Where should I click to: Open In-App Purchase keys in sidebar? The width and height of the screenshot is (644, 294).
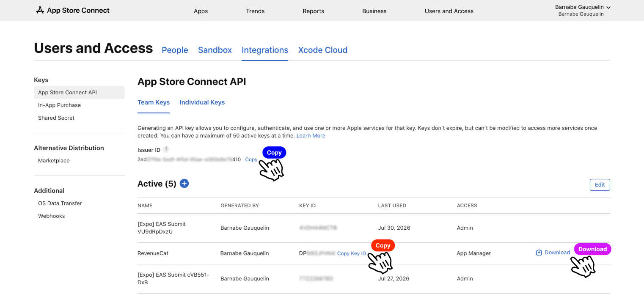59,105
